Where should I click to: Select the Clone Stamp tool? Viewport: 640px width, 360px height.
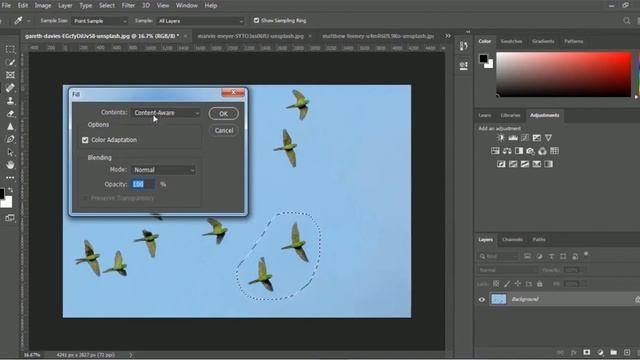pyautogui.click(x=10, y=101)
